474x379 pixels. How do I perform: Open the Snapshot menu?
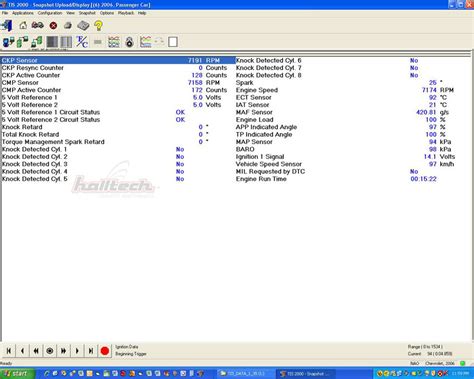[x=87, y=13]
